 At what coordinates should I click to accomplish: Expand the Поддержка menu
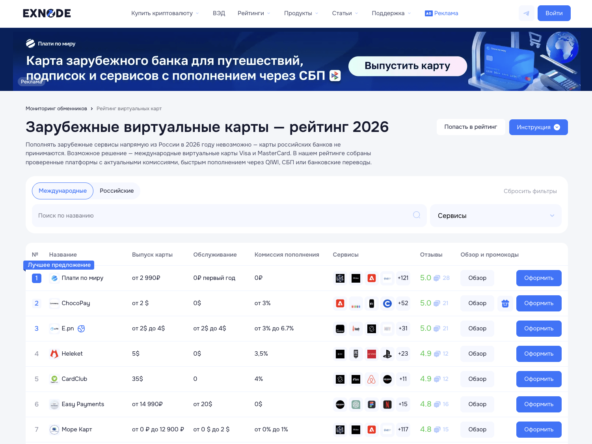tap(391, 13)
